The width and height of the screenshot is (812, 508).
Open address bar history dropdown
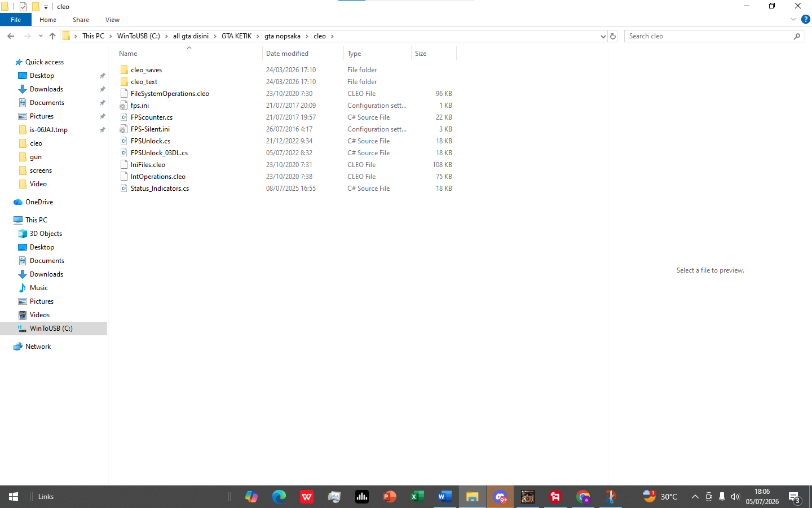603,36
